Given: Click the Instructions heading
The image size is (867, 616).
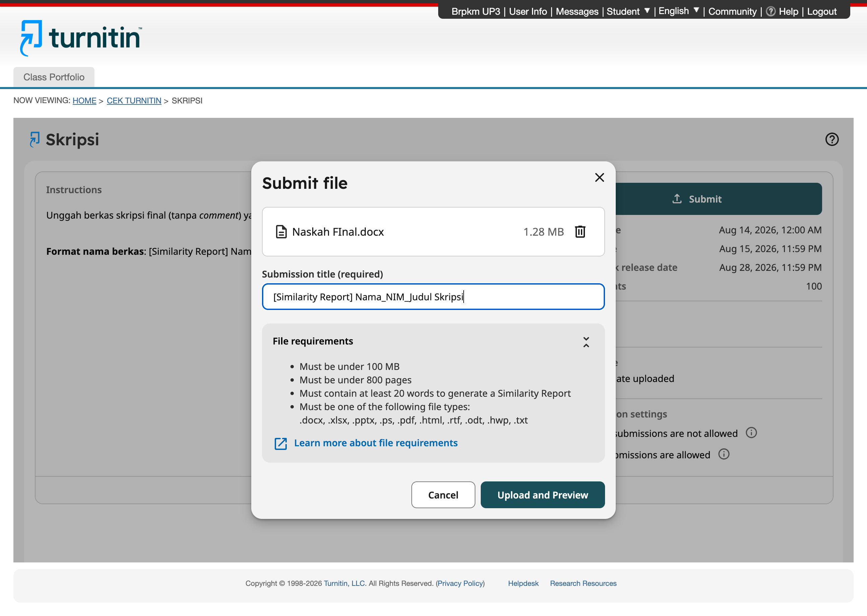Looking at the screenshot, I should click(x=74, y=190).
